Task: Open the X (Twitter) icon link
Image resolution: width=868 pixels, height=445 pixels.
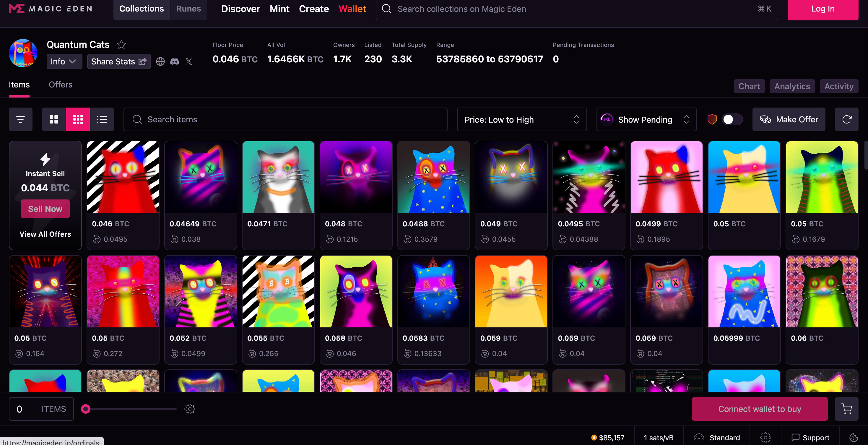Action: (x=189, y=61)
